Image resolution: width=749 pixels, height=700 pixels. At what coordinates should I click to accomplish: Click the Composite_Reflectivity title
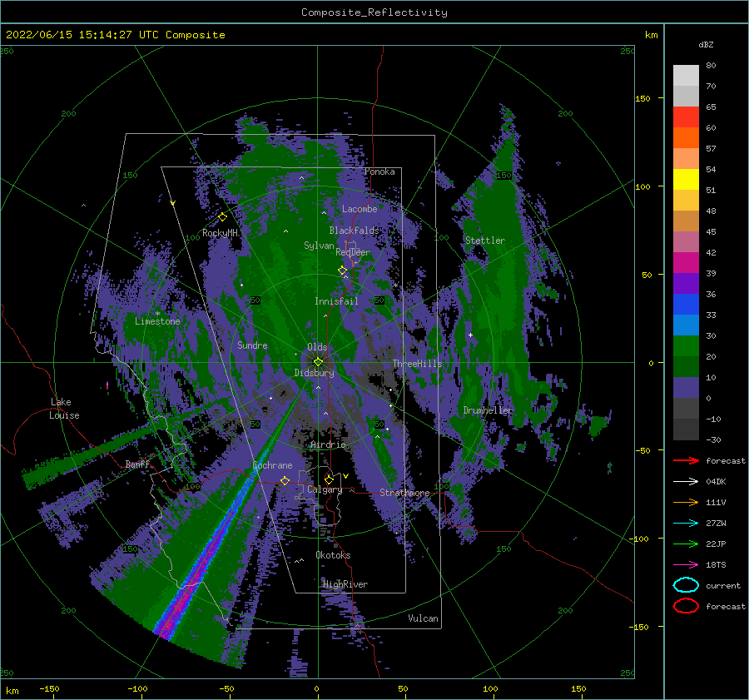(x=374, y=12)
